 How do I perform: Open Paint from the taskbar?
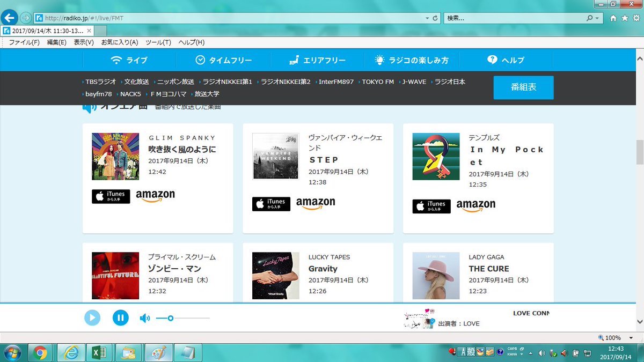tap(159, 352)
